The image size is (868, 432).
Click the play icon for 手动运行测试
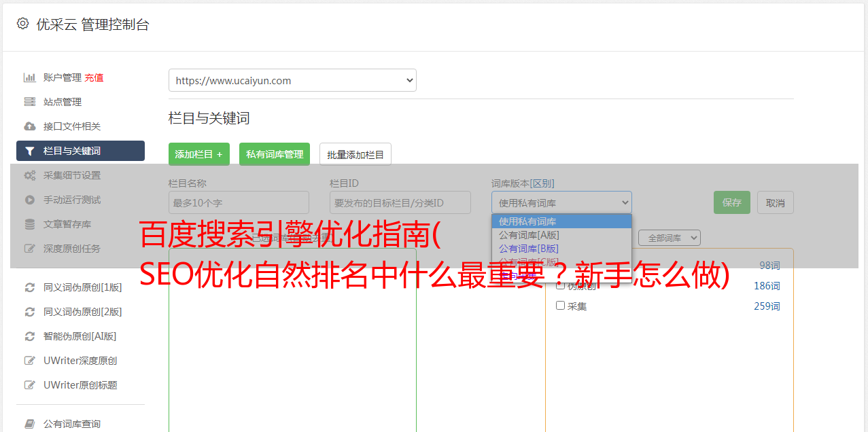click(29, 200)
